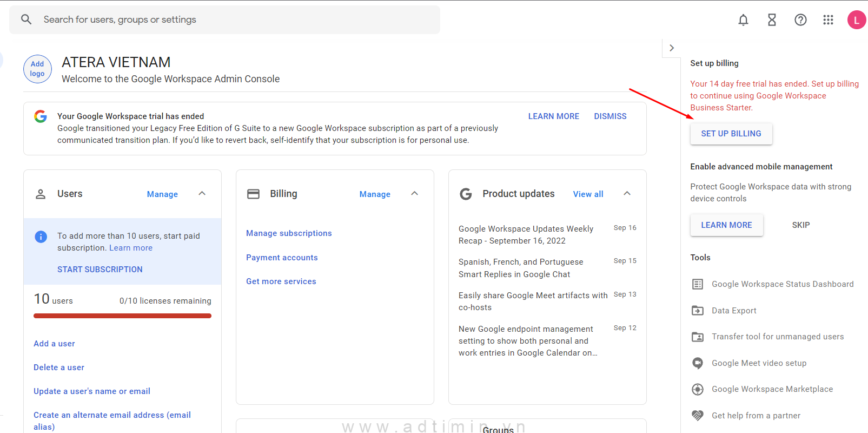Screen dimensions: 868x433
Task: Click into the search users field
Action: click(x=224, y=19)
